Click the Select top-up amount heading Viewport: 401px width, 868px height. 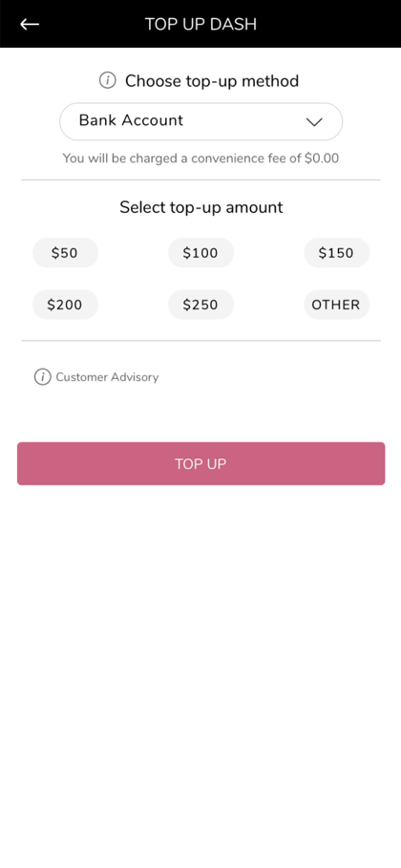pos(201,207)
